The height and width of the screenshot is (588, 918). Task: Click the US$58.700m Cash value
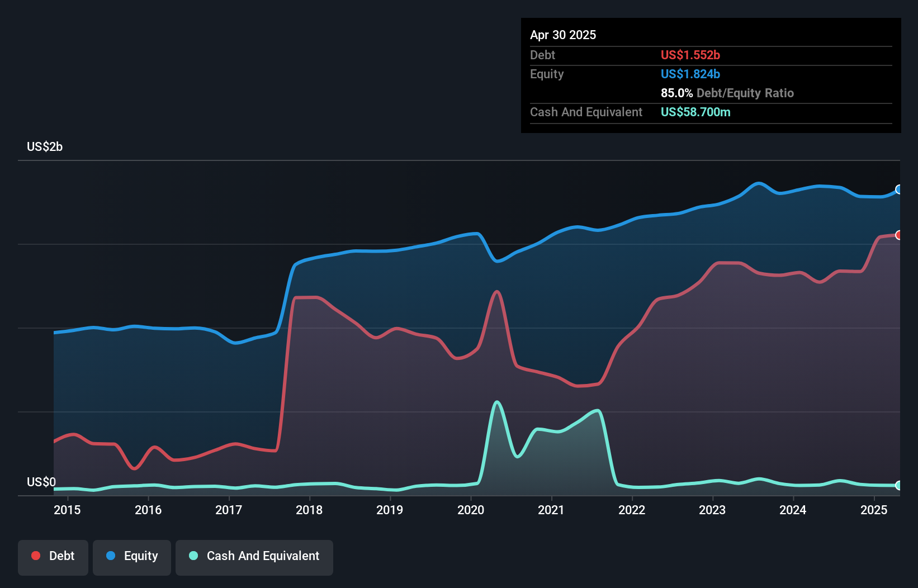(695, 112)
